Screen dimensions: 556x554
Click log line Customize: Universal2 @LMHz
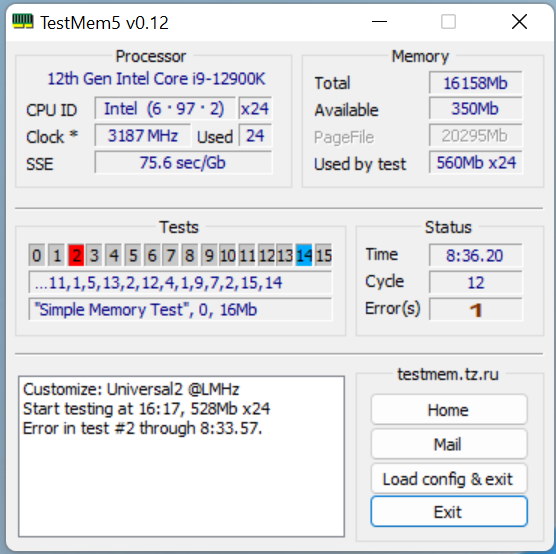[x=131, y=389]
